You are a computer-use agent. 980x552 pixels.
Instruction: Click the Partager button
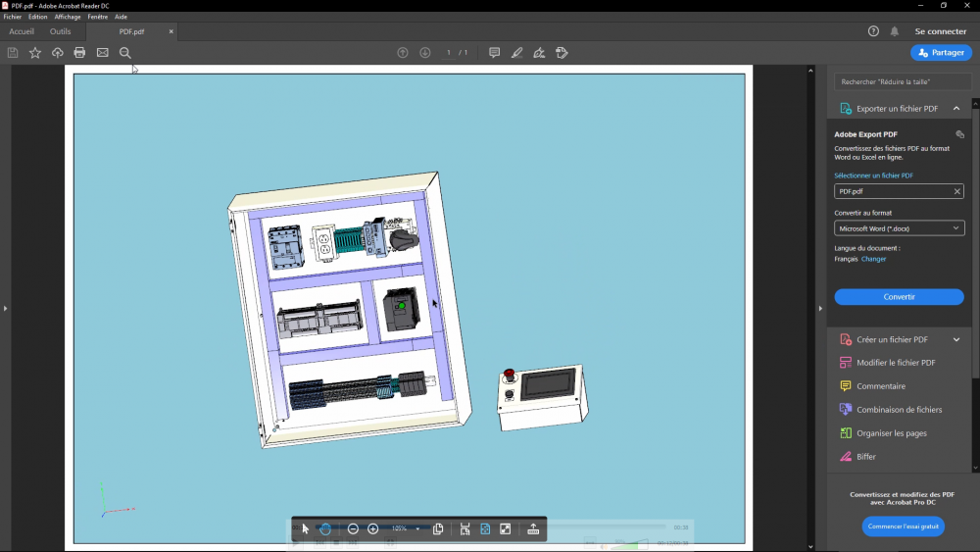941,53
